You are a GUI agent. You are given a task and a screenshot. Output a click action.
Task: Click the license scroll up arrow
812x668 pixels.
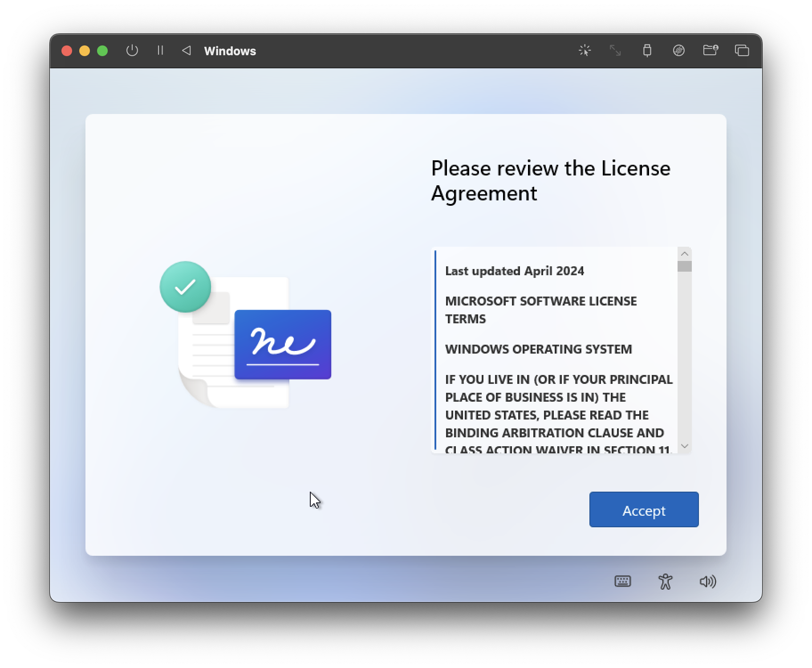pyautogui.click(x=685, y=254)
